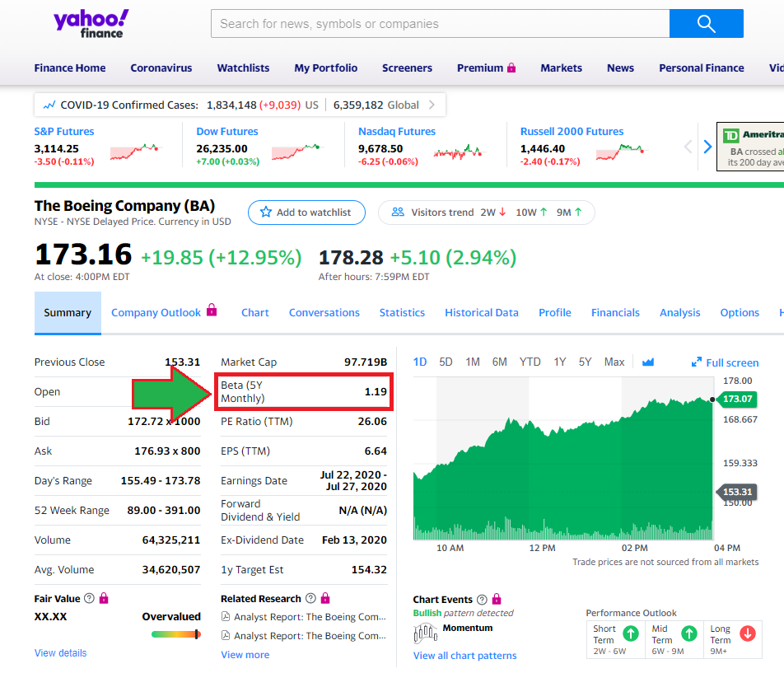The height and width of the screenshot is (673, 784).
Task: Open S&P Futures link
Action: [64, 132]
